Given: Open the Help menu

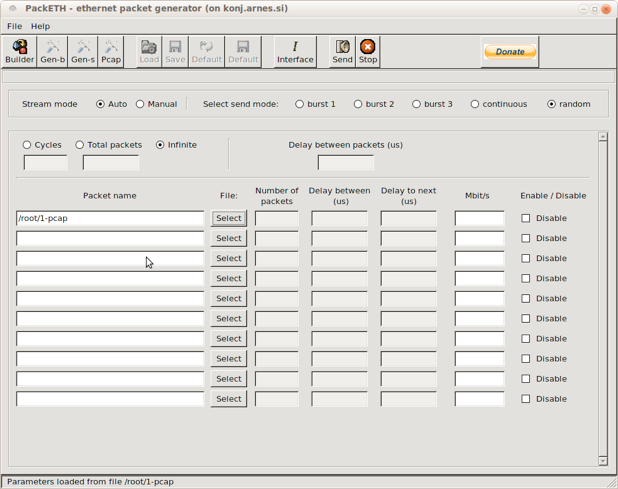Looking at the screenshot, I should pyautogui.click(x=40, y=26).
